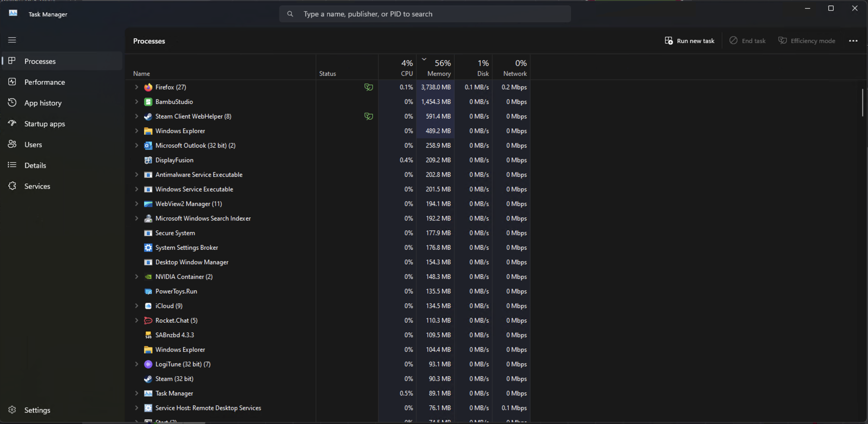Open the Services tab
The image size is (868, 424).
62,186
